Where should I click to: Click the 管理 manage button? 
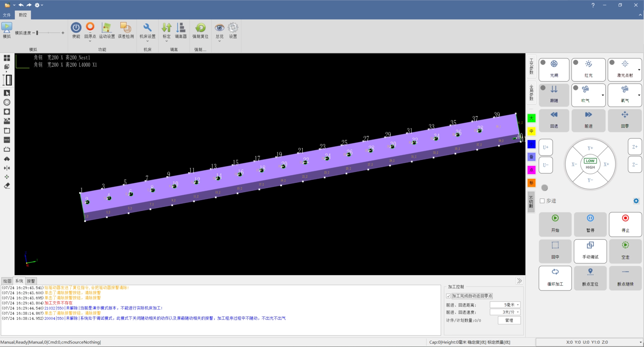pyautogui.click(x=509, y=320)
